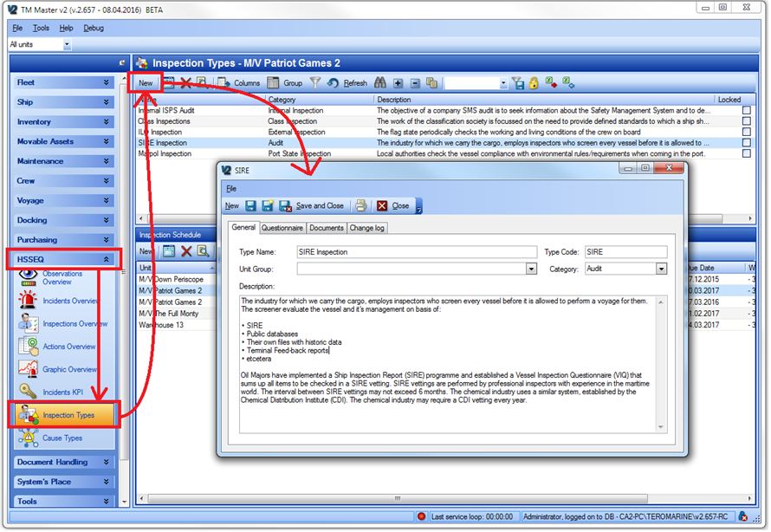This screenshot has width=771, height=532.
Task: Click the binoculars search icon in the toolbar
Action: pos(381,82)
